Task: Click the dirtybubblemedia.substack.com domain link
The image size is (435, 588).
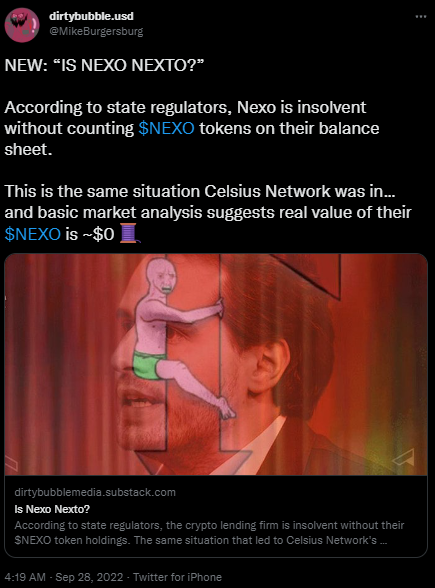Action: tap(95, 492)
